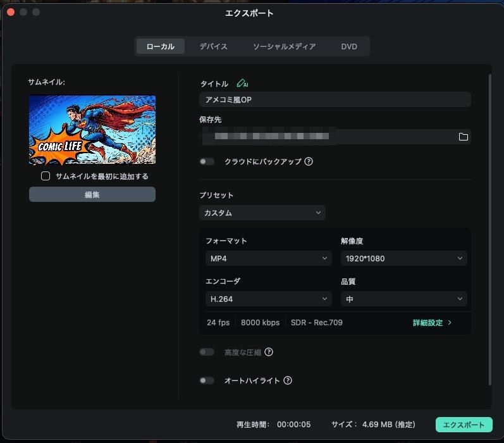Click the 24 fps value
The width and height of the screenshot is (504, 443).
pos(218,323)
